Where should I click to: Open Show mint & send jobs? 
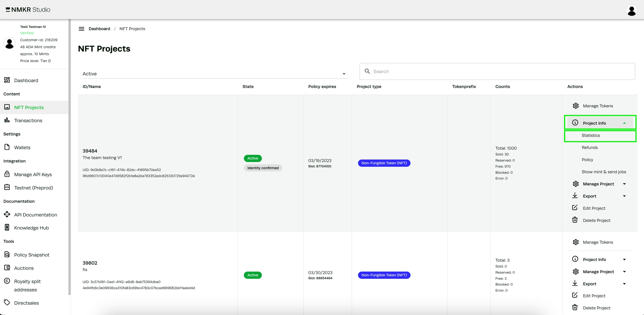[x=603, y=172]
